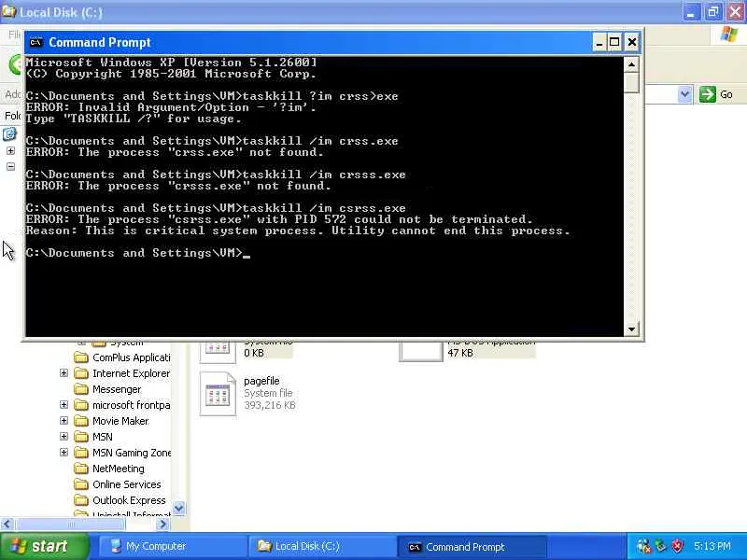Click the Local Disk window title icon
747x560 pixels.
pyautogui.click(x=8, y=11)
